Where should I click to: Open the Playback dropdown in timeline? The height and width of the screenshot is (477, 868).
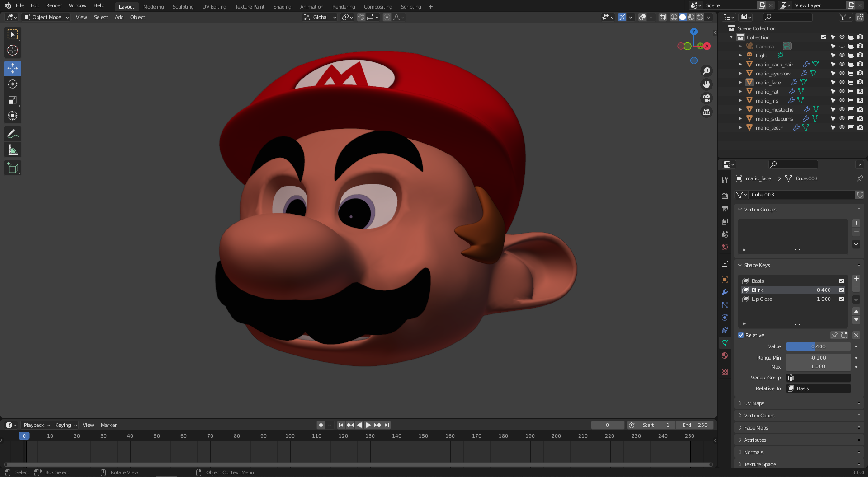(37, 425)
